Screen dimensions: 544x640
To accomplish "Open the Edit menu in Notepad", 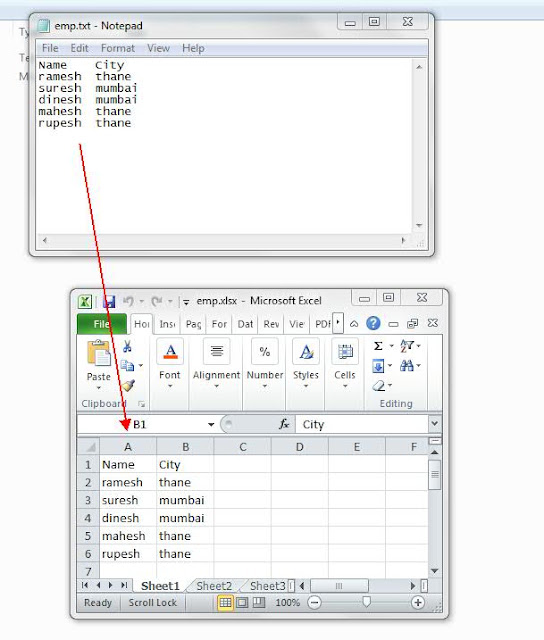I will pyautogui.click(x=79, y=48).
